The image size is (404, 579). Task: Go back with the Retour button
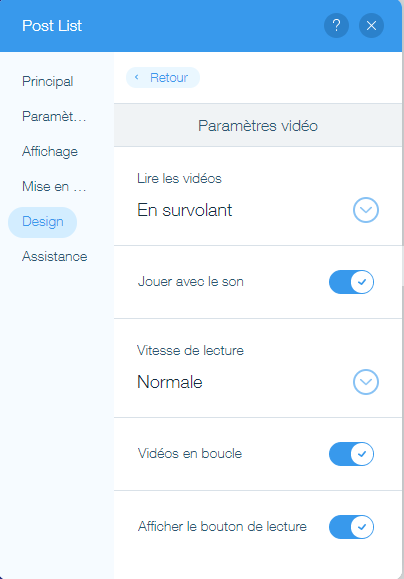tap(163, 78)
